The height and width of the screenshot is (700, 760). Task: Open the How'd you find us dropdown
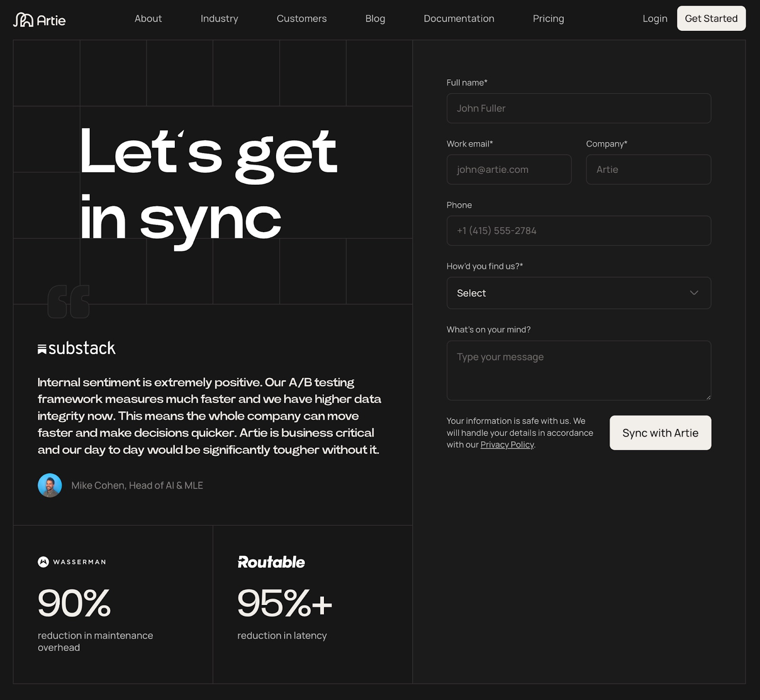point(579,293)
